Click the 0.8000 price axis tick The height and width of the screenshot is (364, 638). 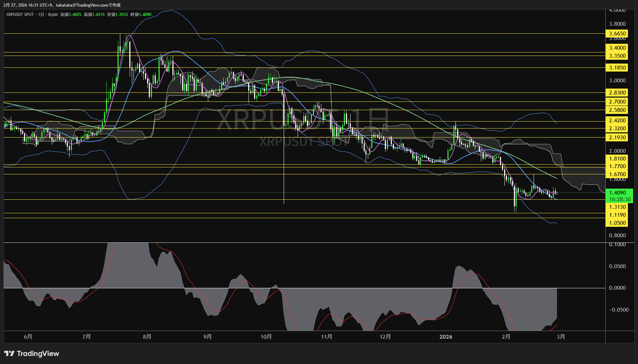click(617, 235)
